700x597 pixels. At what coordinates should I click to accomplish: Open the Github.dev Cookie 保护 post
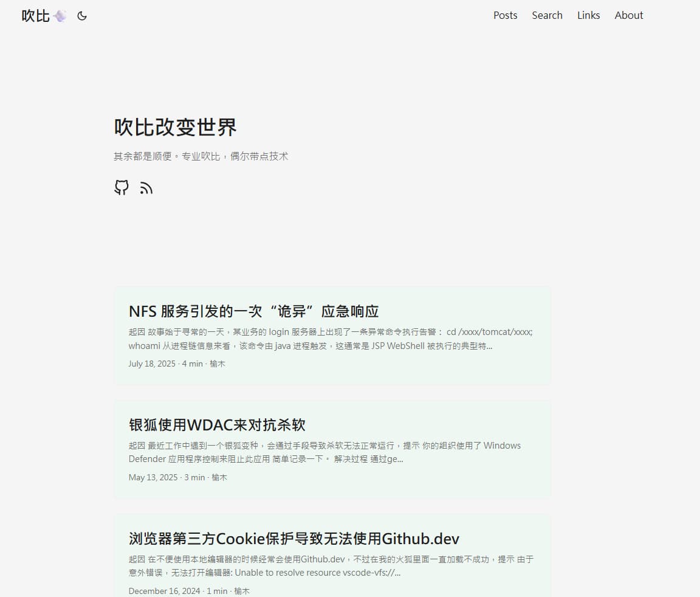pos(293,539)
